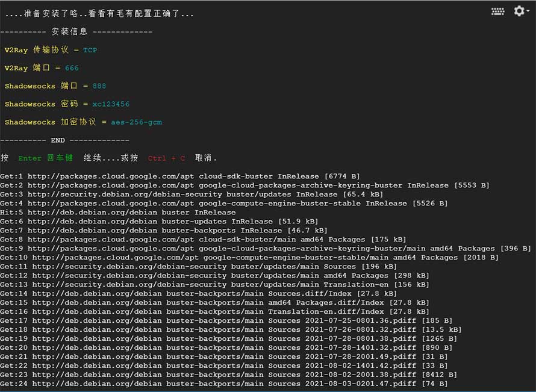Click the Get:15 Packages.diff/Index line

coord(214,302)
